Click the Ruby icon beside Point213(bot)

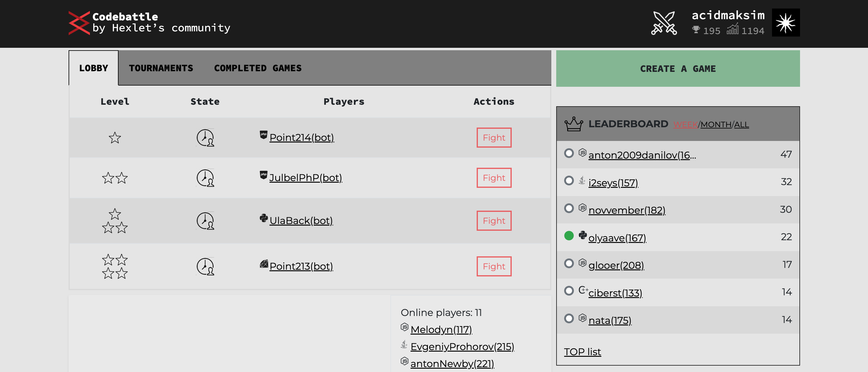[x=264, y=264]
